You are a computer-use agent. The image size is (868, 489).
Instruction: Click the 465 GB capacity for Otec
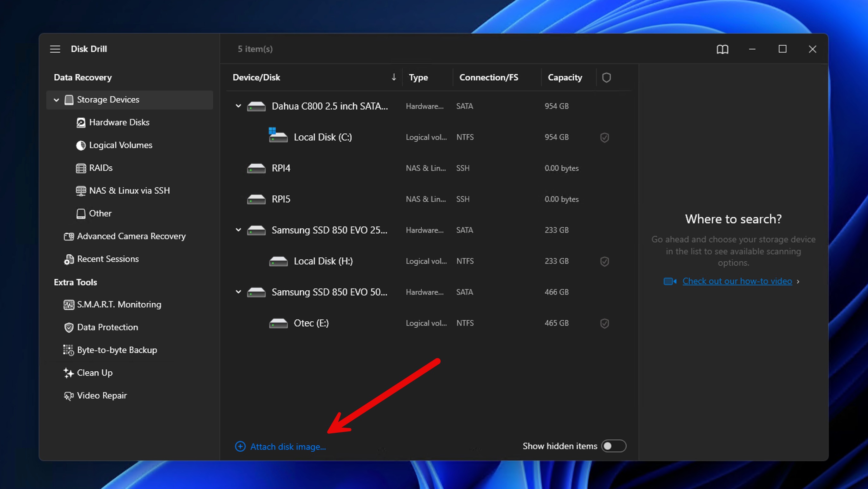pos(556,323)
